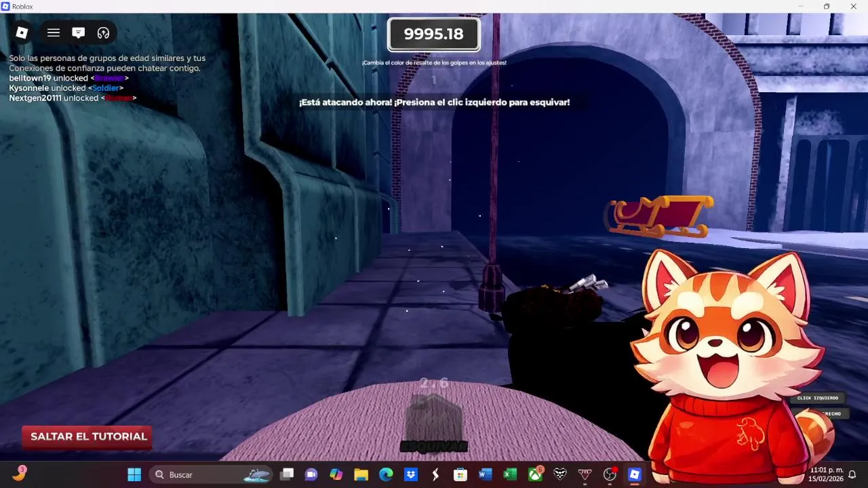868x488 pixels.
Task: Click the tutorial prompt about left click to dodge
Action: tap(434, 102)
